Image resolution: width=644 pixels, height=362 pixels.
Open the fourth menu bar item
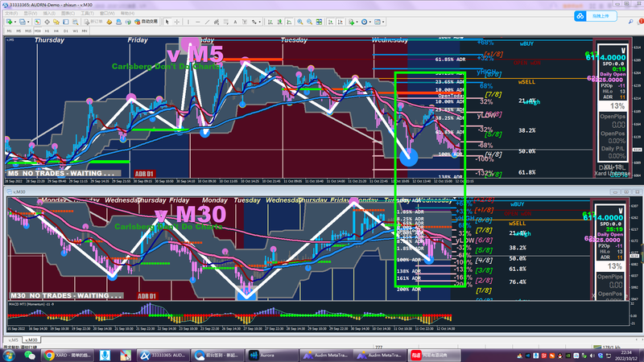pos(68,13)
